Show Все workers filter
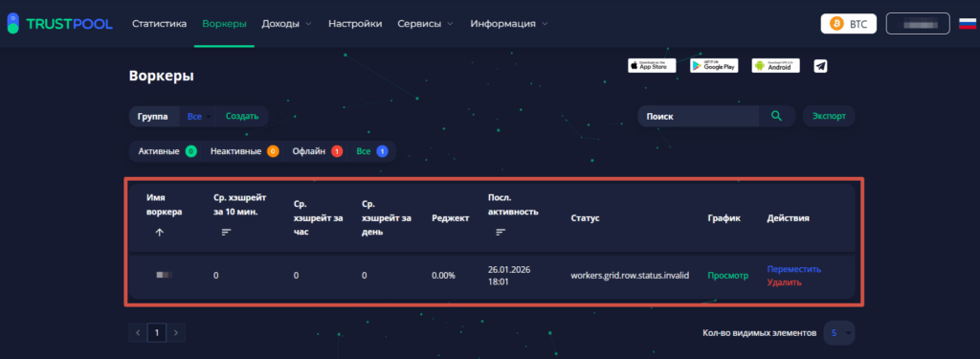 pyautogui.click(x=372, y=151)
